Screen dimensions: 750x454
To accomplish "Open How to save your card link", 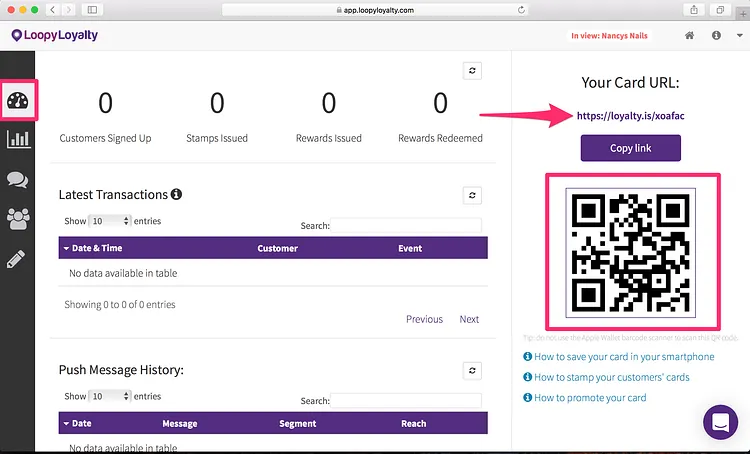I will point(624,356).
